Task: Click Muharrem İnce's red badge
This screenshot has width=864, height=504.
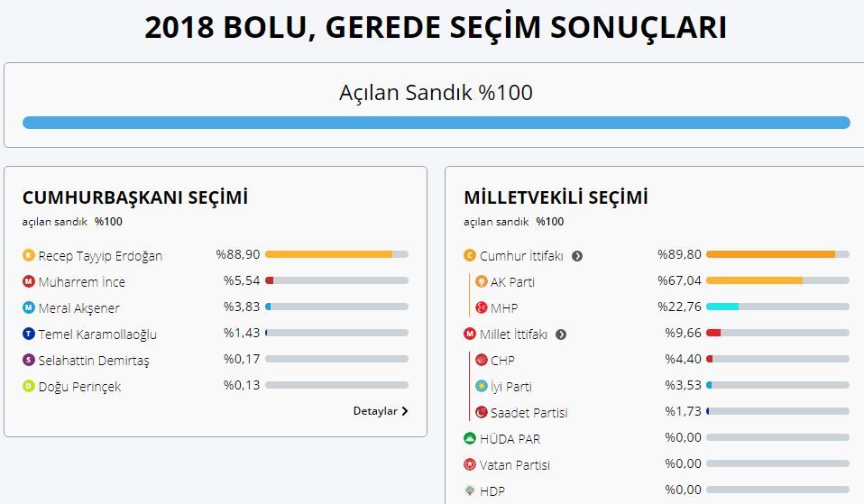Action: [x=28, y=281]
